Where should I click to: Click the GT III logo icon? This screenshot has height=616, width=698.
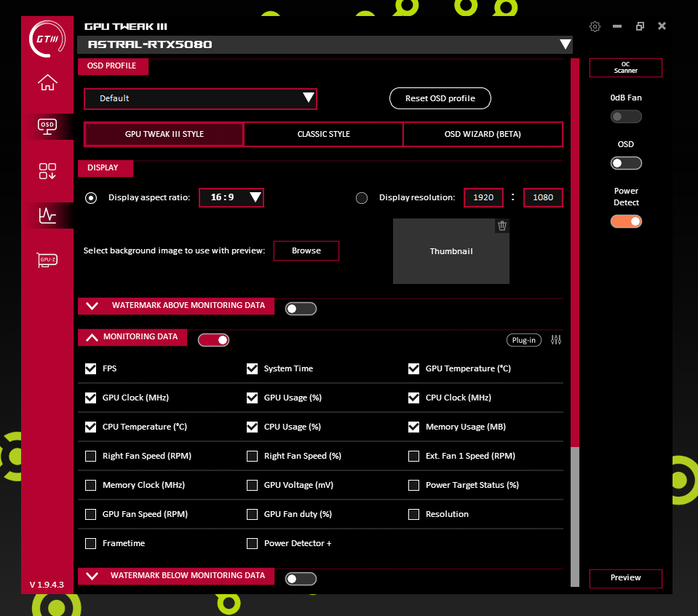(47, 39)
